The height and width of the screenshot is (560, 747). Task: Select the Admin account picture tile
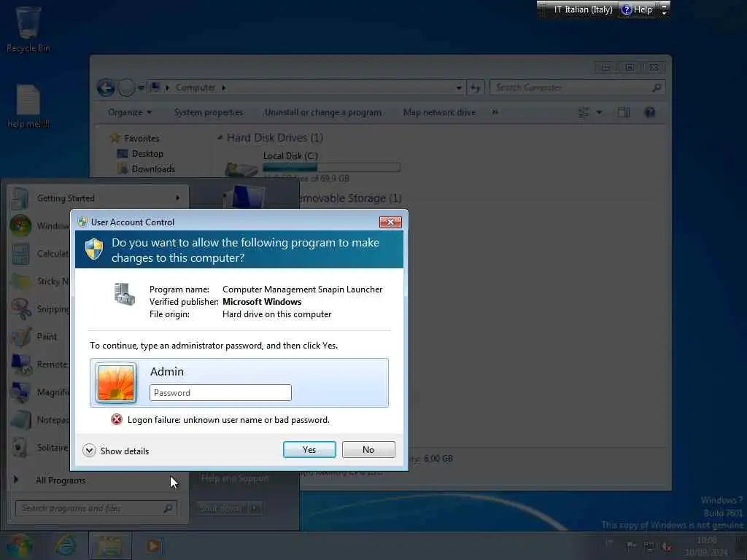pos(116,383)
